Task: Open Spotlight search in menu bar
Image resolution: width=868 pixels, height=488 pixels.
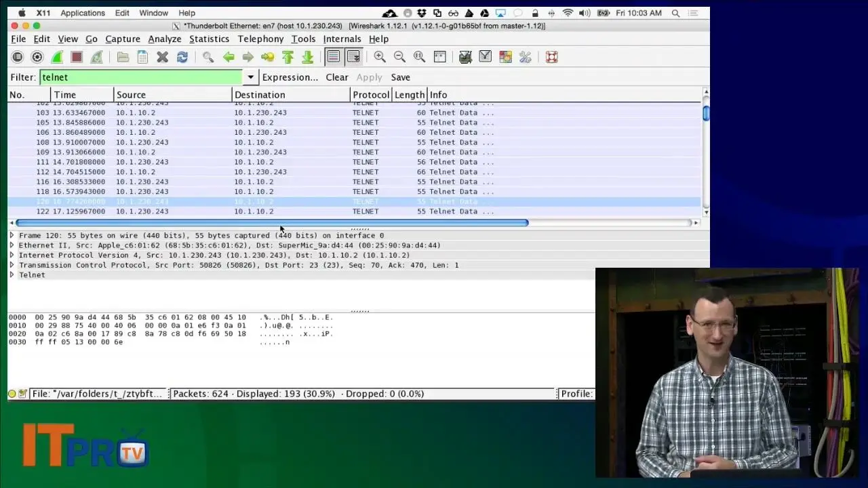Action: click(675, 13)
